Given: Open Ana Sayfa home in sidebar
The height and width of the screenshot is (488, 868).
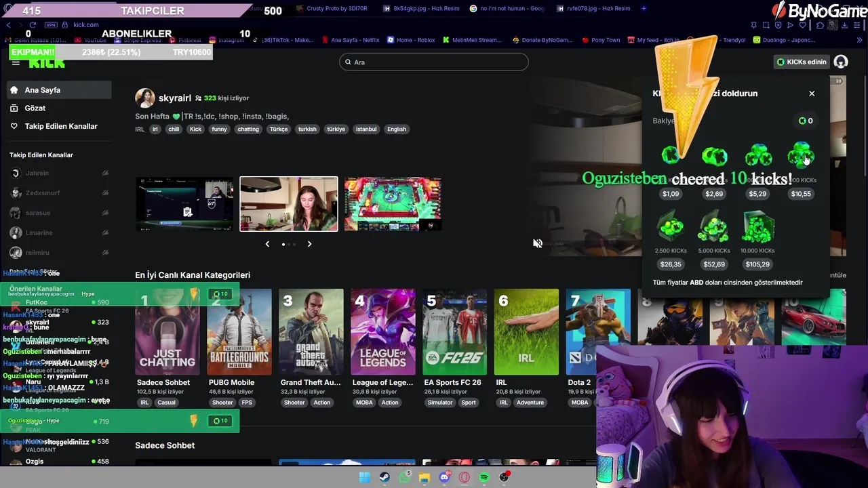Looking at the screenshot, I should (60, 89).
